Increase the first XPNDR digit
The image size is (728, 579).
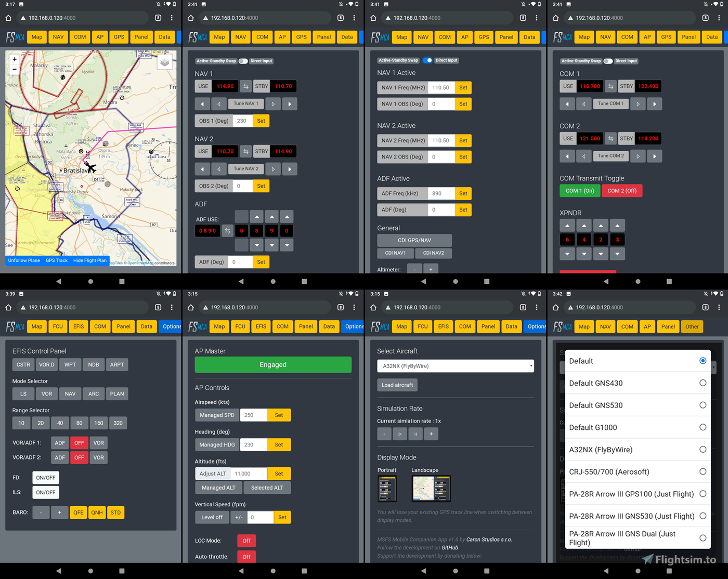coord(567,225)
